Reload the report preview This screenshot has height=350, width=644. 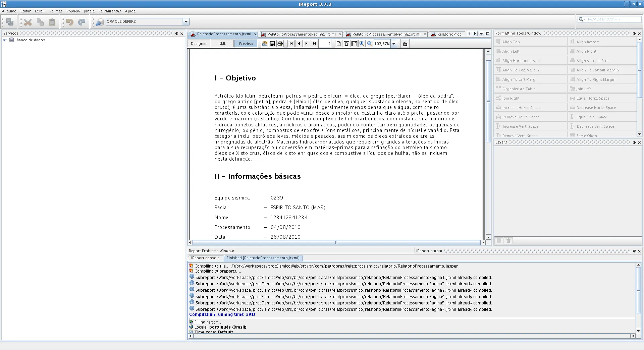click(265, 44)
